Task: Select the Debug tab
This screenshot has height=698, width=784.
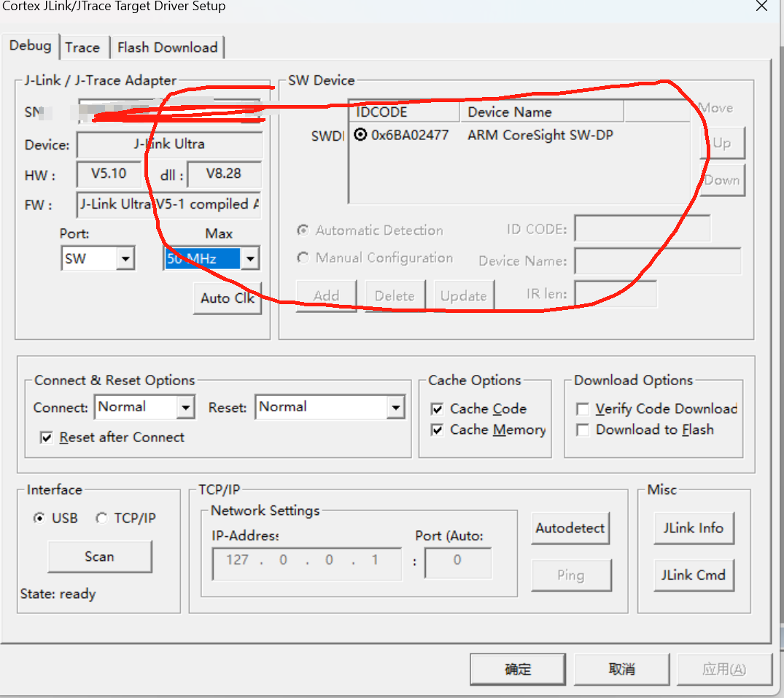Action: 31,46
